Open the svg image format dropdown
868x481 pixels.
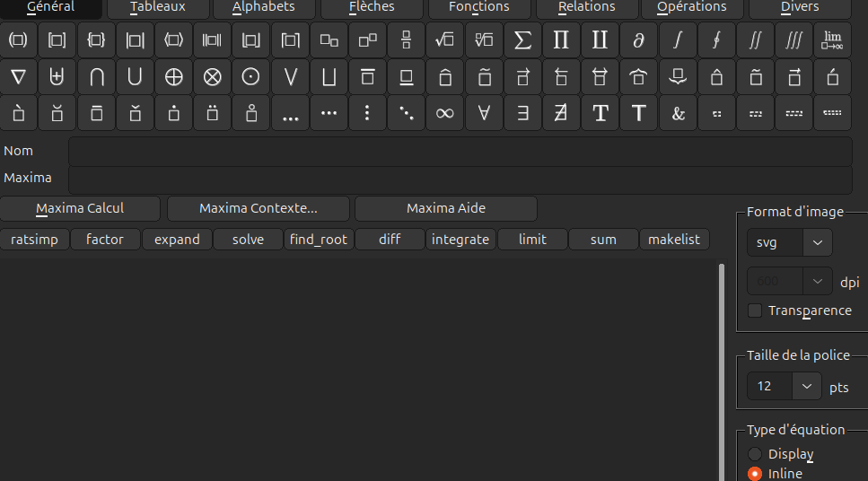(x=789, y=243)
